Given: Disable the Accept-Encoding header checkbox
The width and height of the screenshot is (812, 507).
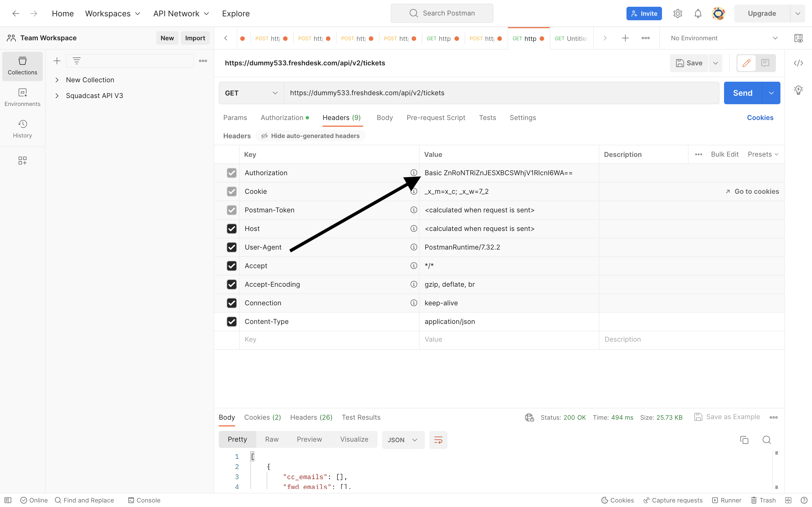Looking at the screenshot, I should click(231, 284).
